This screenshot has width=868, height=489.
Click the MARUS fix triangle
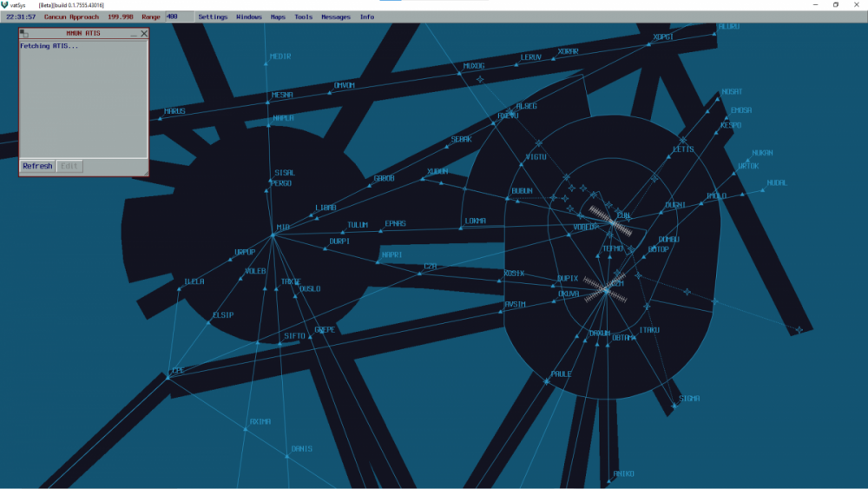(161, 118)
